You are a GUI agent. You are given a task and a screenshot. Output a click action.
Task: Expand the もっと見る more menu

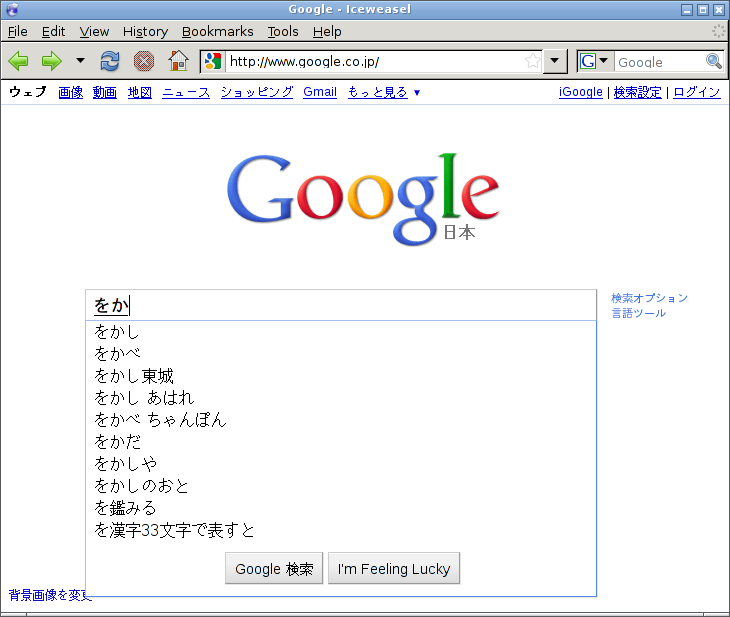(384, 92)
